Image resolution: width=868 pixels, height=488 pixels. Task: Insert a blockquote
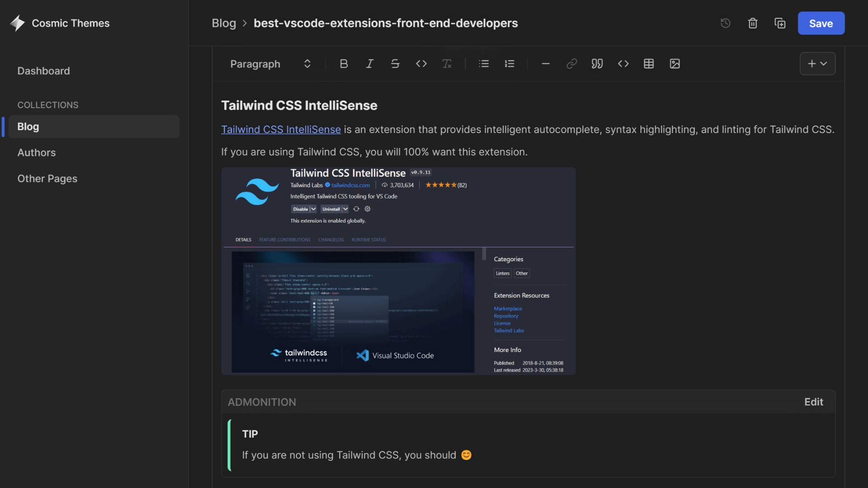point(597,64)
